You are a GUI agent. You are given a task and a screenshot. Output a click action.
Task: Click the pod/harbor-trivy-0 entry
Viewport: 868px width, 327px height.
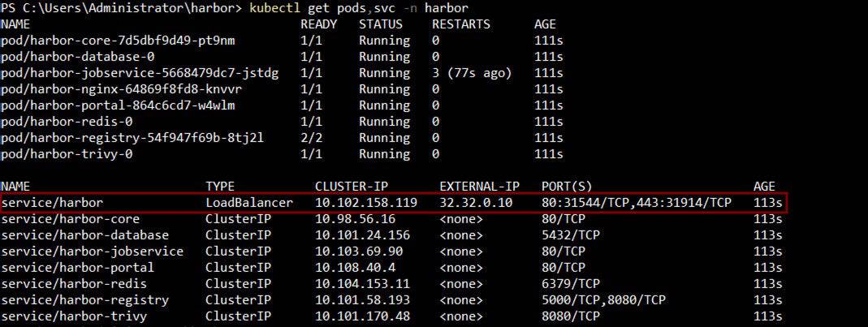pos(67,154)
